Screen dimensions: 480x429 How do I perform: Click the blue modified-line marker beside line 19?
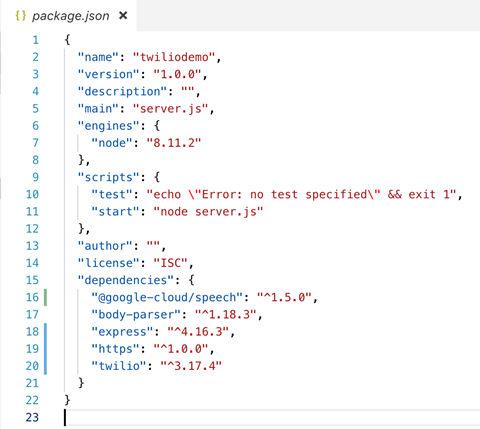click(x=45, y=349)
